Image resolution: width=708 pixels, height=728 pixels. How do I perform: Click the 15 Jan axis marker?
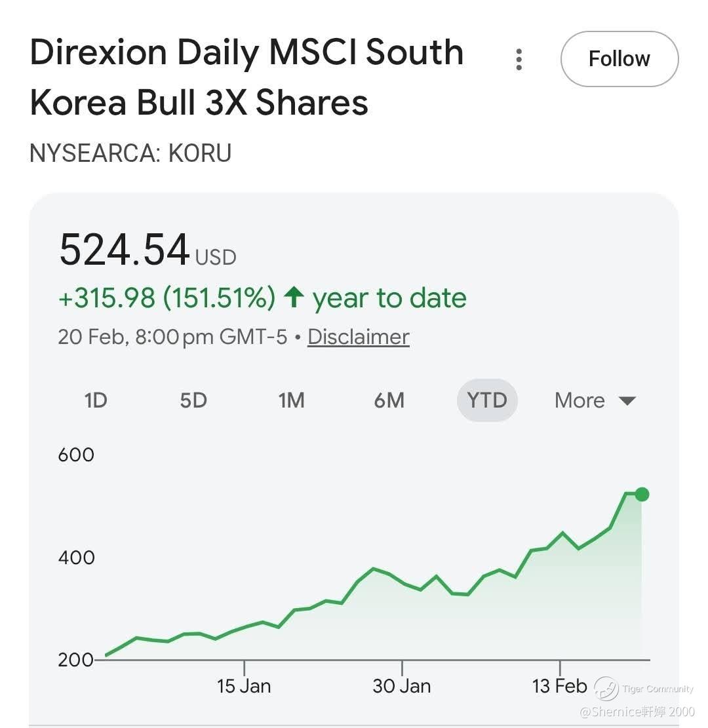click(x=244, y=686)
